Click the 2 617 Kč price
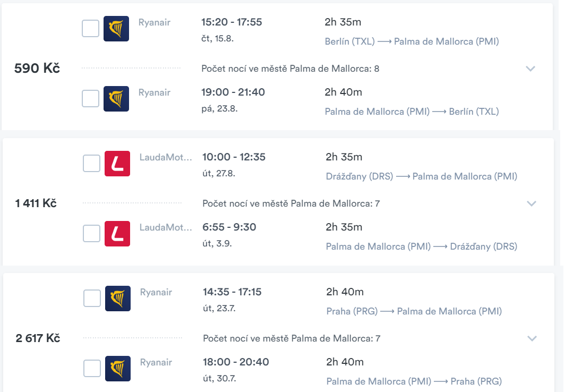The height and width of the screenshot is (392, 565). [x=38, y=338]
